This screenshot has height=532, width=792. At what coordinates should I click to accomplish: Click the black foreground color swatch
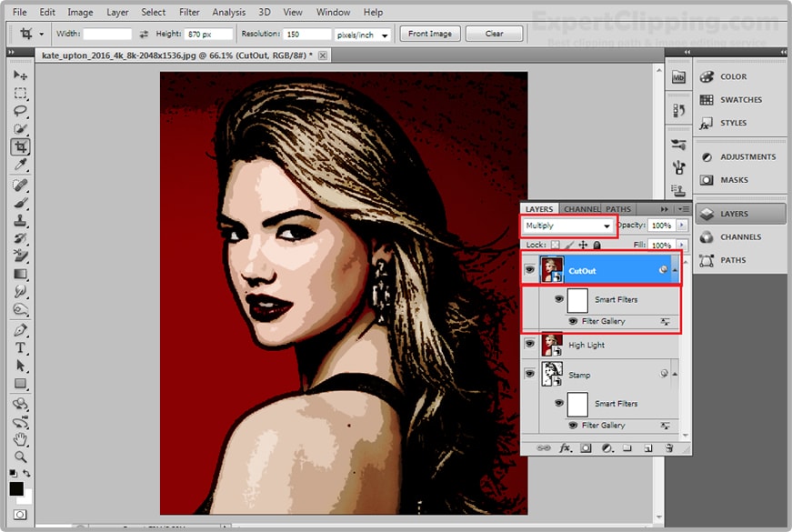pos(16,489)
